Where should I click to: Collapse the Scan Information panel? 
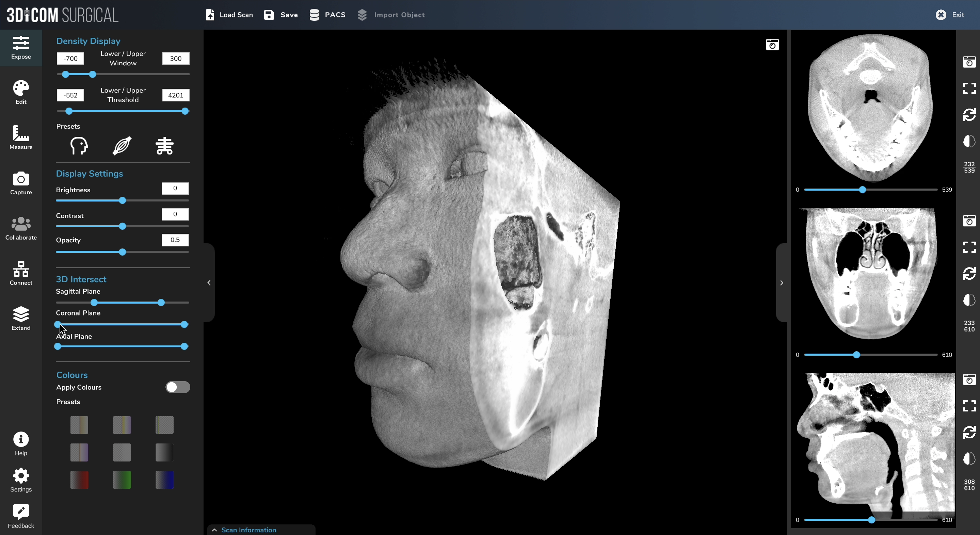pos(214,530)
